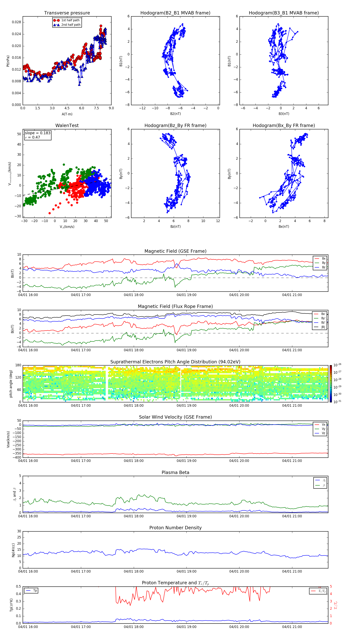Click the 'B3(nT)' x-axis label
The height and width of the screenshot is (644, 351).
(x=284, y=114)
